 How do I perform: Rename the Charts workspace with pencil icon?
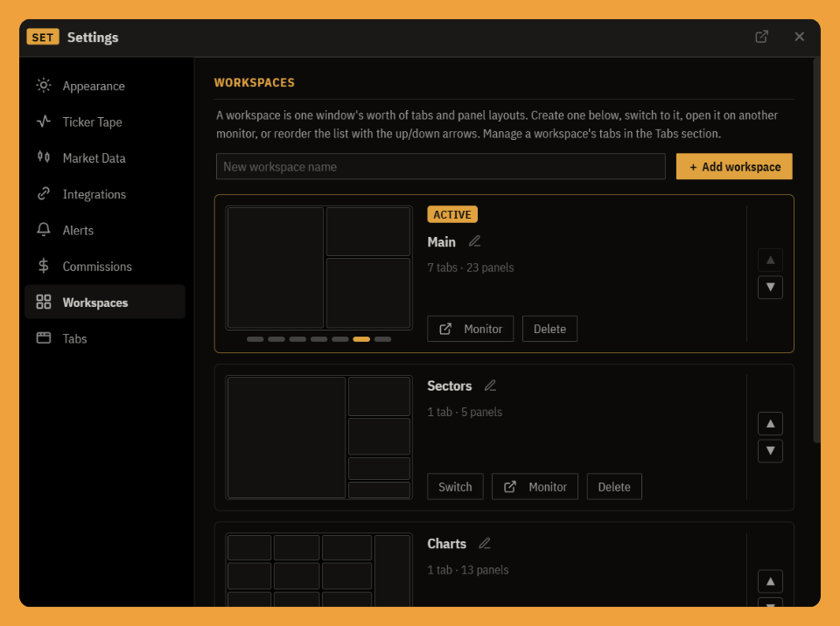pyautogui.click(x=485, y=544)
